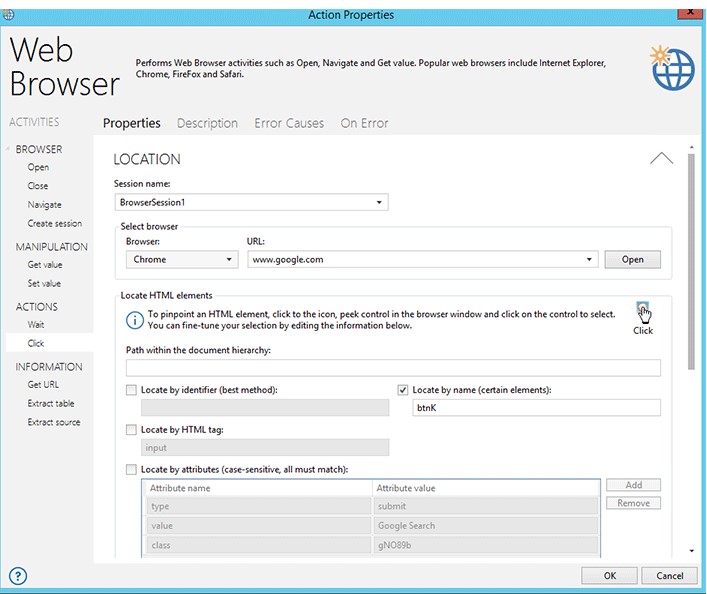Click the 'Attribute value' column header
707x594 pixels.
coord(486,488)
